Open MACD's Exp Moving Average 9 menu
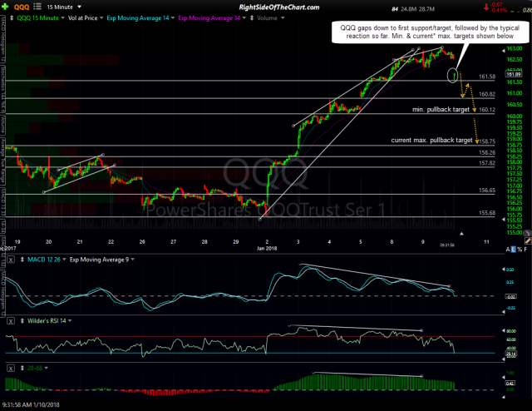This screenshot has height=411, width=532. [102, 260]
